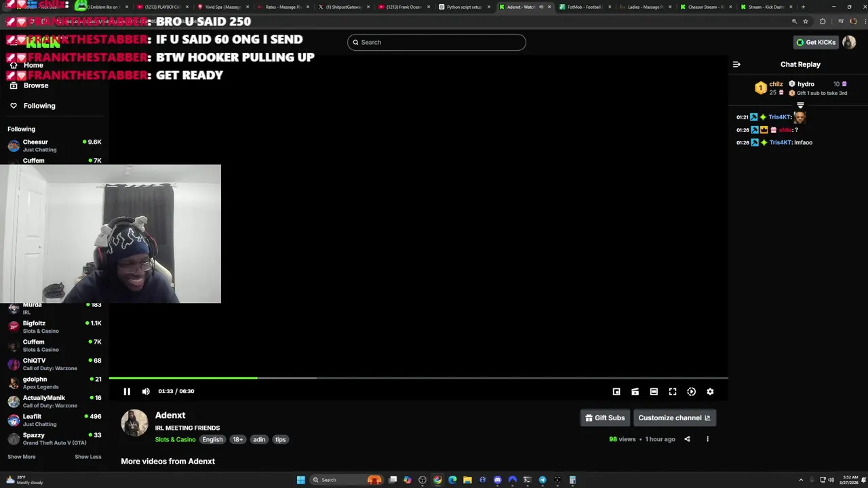
Task: Create a clip with the clapperboard icon
Action: (635, 392)
